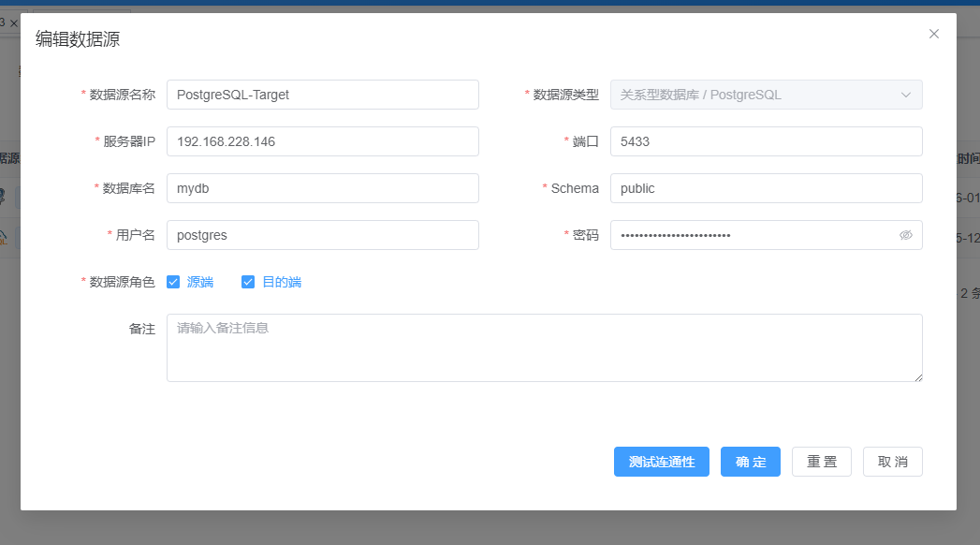
Task: Close the 编辑数据源 dialog with the X
Action: 933,34
